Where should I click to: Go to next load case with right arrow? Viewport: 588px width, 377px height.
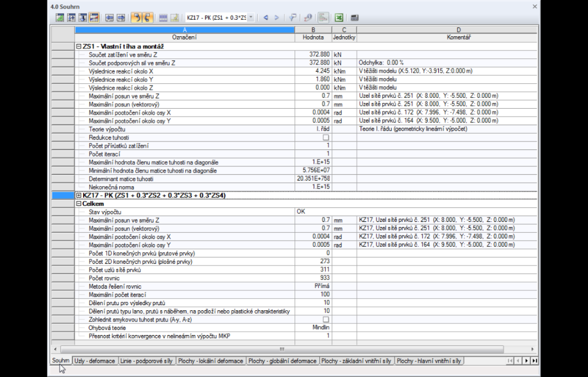coord(276,18)
